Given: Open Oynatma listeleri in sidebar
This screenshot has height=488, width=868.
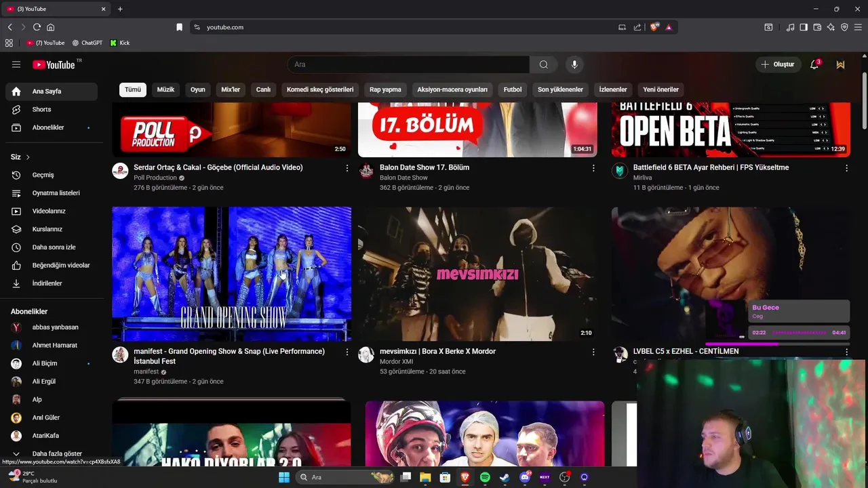Looking at the screenshot, I should pyautogui.click(x=52, y=193).
